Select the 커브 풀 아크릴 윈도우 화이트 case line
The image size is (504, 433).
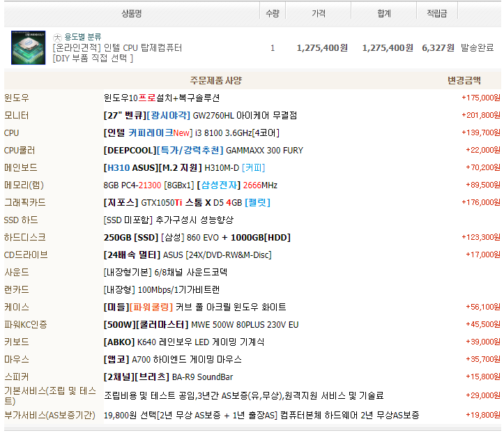click(x=194, y=307)
